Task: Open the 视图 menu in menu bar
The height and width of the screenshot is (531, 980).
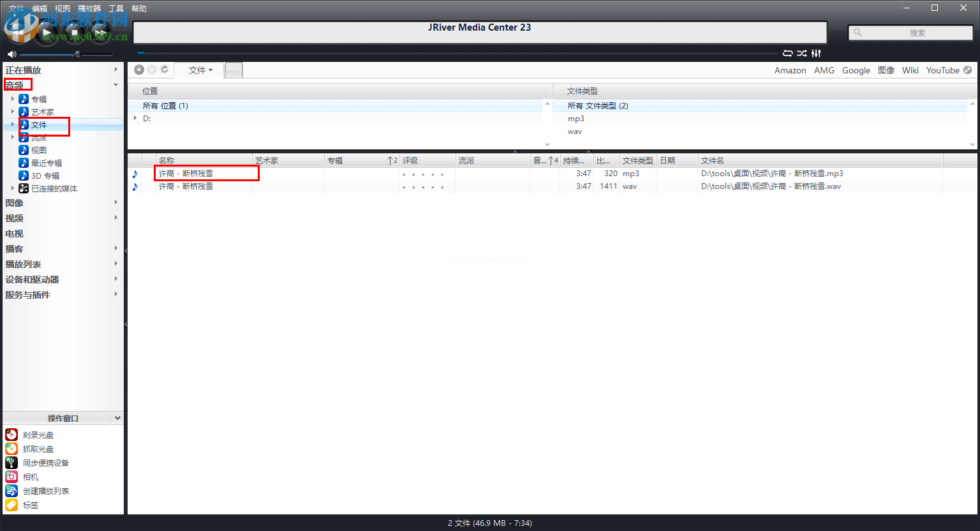Action: tap(62, 8)
